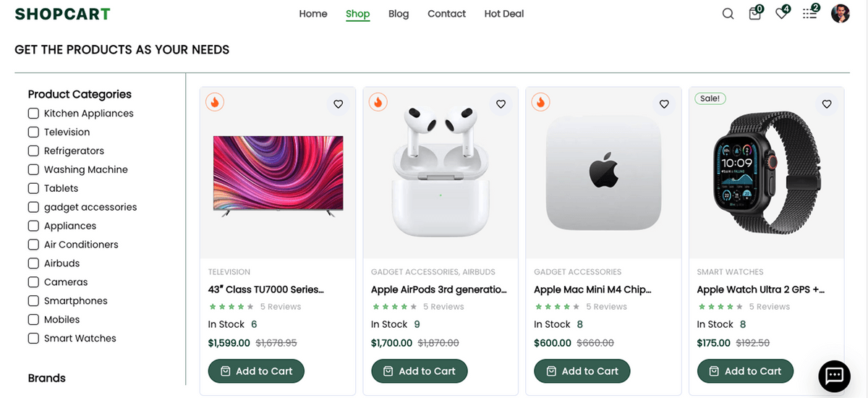The height and width of the screenshot is (398, 868).
Task: Go to the Blog menu item
Action: click(399, 14)
